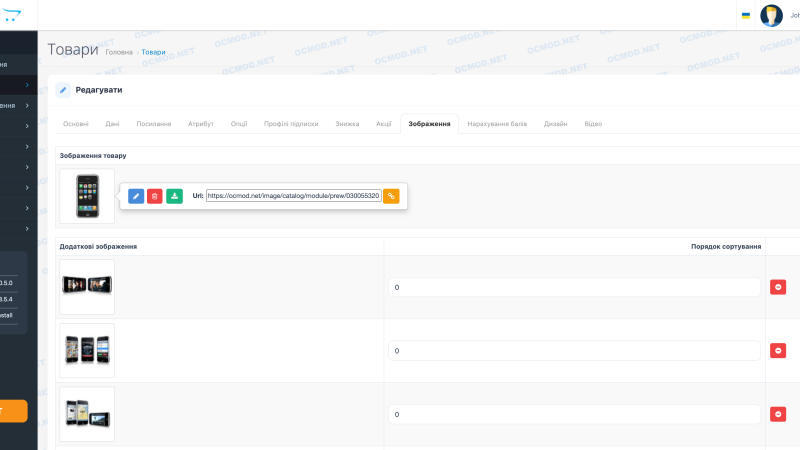Open the user avatar profile menu
Image resolution: width=800 pixels, height=450 pixels.
pos(771,15)
